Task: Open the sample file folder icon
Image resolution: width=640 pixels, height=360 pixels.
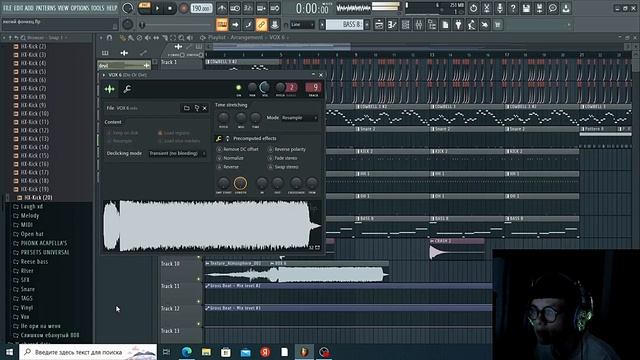Action: tap(187, 108)
